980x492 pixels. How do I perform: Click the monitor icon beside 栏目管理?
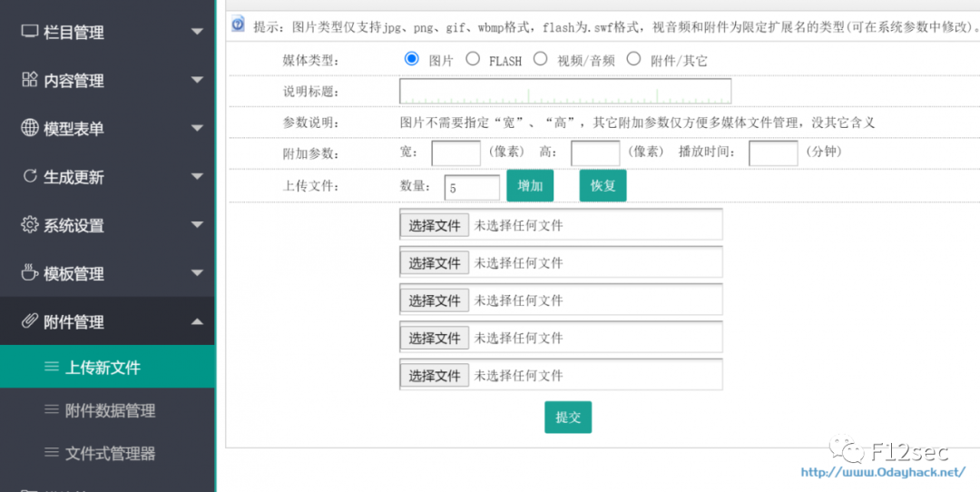pos(29,31)
